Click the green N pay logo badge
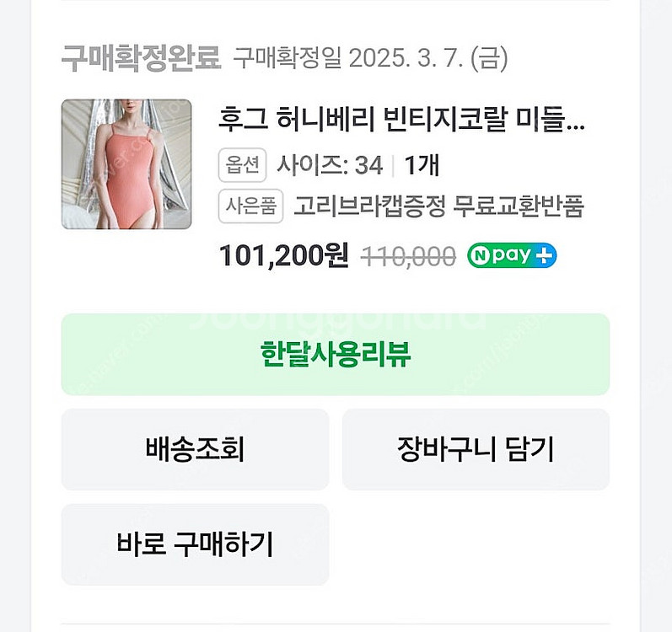The height and width of the screenshot is (632, 672). [x=503, y=256]
